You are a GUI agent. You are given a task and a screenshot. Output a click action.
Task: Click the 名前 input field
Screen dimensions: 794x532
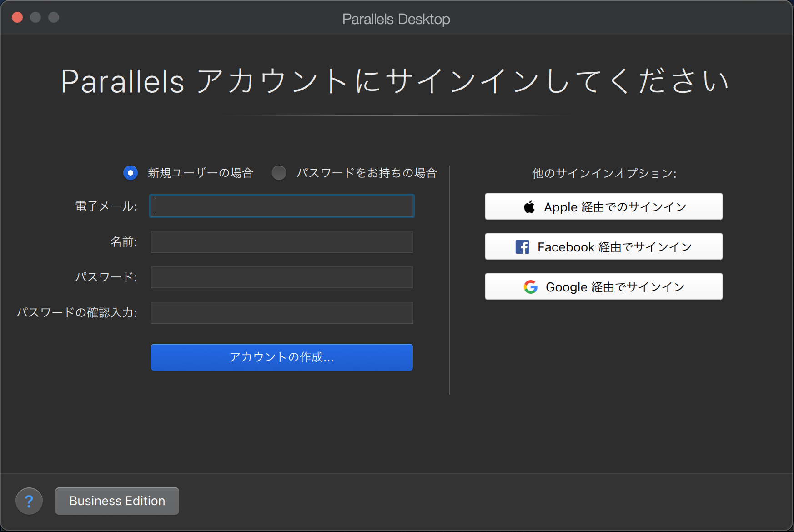pyautogui.click(x=281, y=242)
